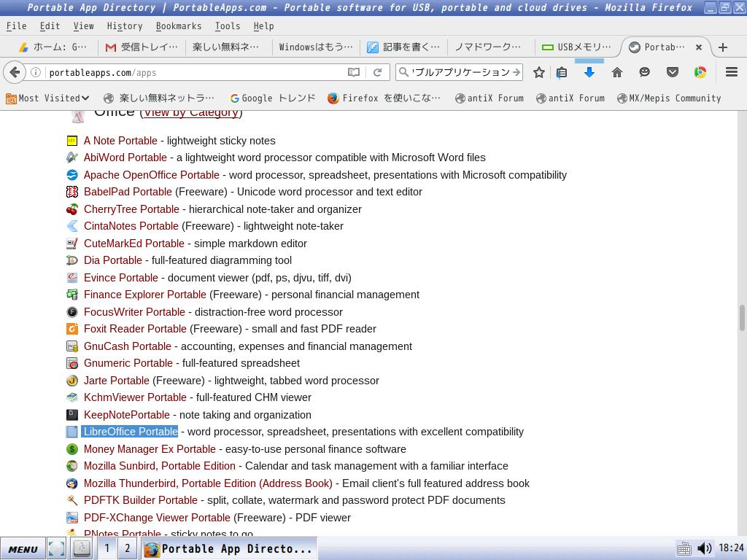The height and width of the screenshot is (560, 747).
Task: Open the LibreOffice Portable link
Action: pyautogui.click(x=131, y=432)
